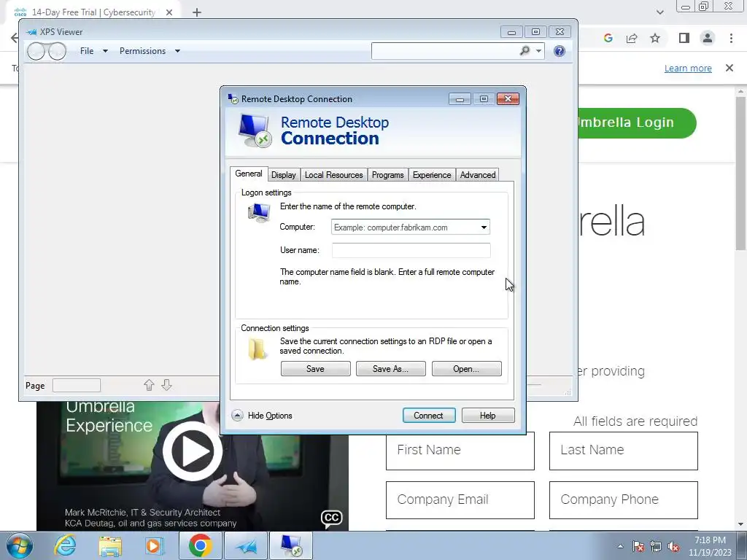Dismiss the Chrome info bar with X
Viewport: 747px width, 560px height.
click(x=729, y=68)
